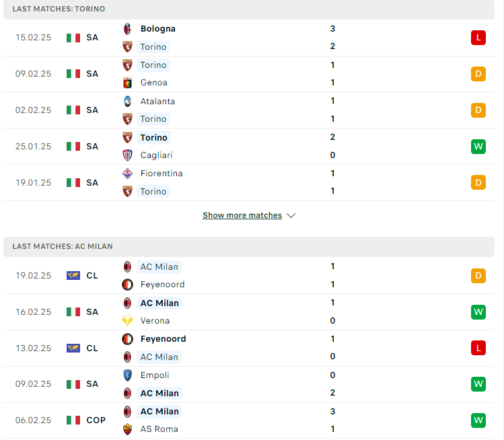
Task: Click the Champions League flag icon on 13.02.25
Action: (73, 348)
